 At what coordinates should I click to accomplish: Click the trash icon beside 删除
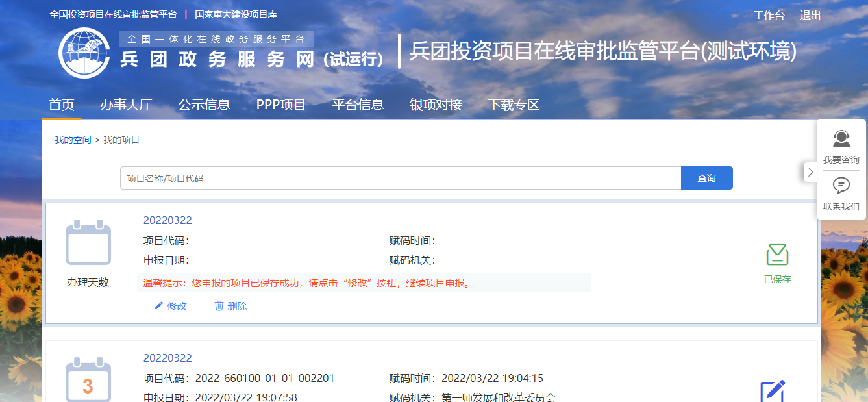[x=219, y=306]
